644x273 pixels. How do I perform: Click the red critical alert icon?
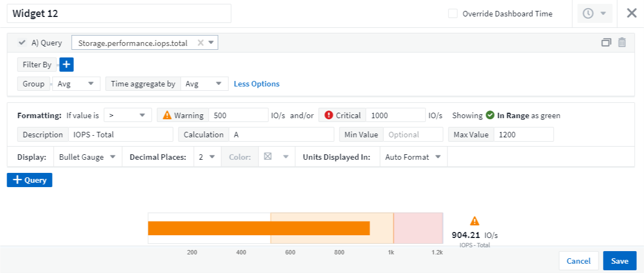pyautogui.click(x=329, y=115)
